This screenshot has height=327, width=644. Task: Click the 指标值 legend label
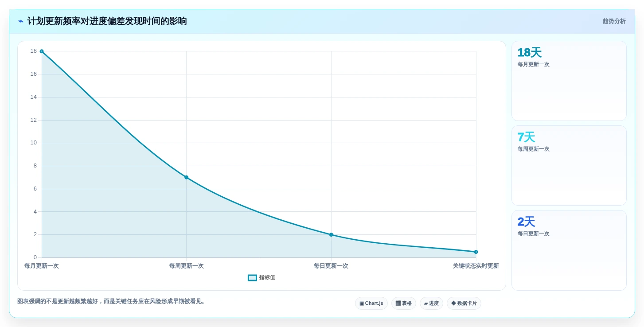click(x=267, y=278)
